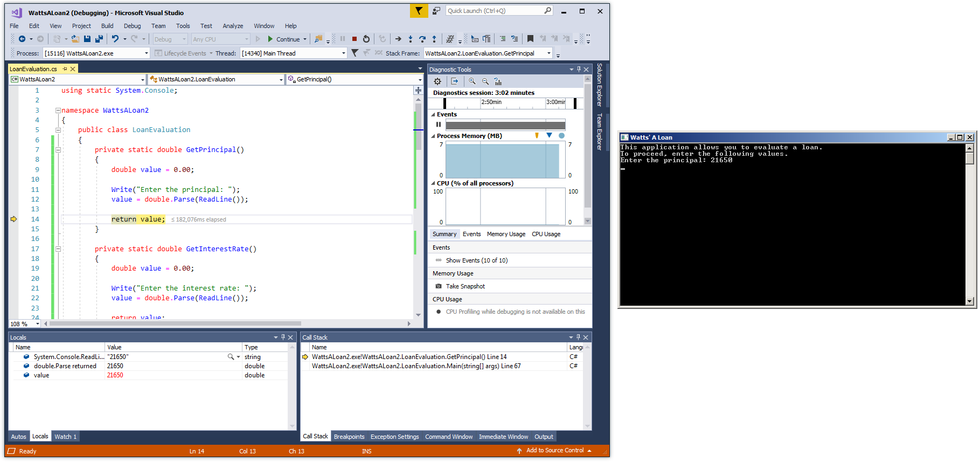Click the yellow notifications filter flag
This screenshot has width=980, height=462.
[x=419, y=11]
